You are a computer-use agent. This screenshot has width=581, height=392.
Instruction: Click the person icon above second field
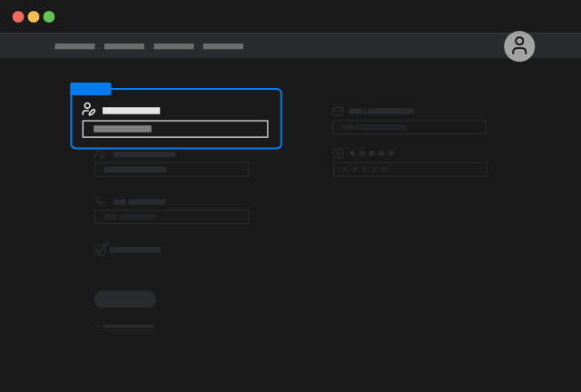(x=100, y=154)
